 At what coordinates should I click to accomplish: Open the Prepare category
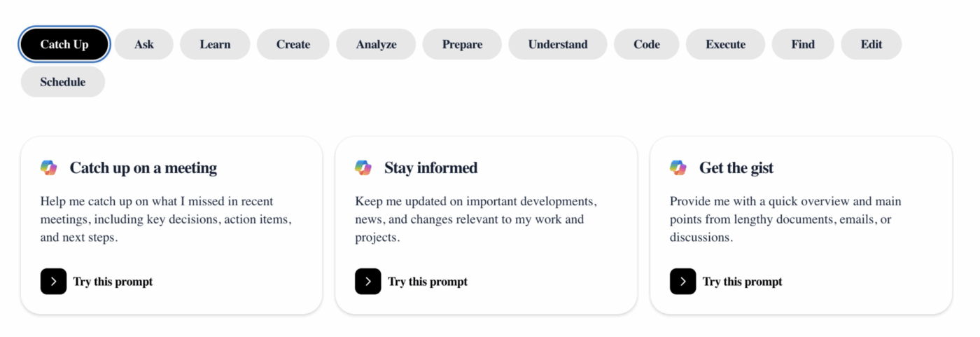point(462,44)
